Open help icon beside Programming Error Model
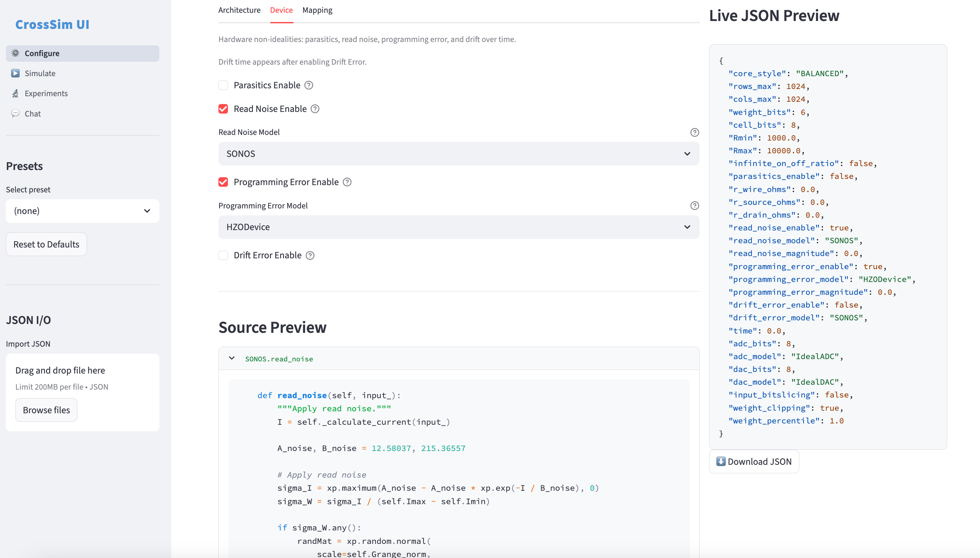The height and width of the screenshot is (558, 980). pos(694,206)
